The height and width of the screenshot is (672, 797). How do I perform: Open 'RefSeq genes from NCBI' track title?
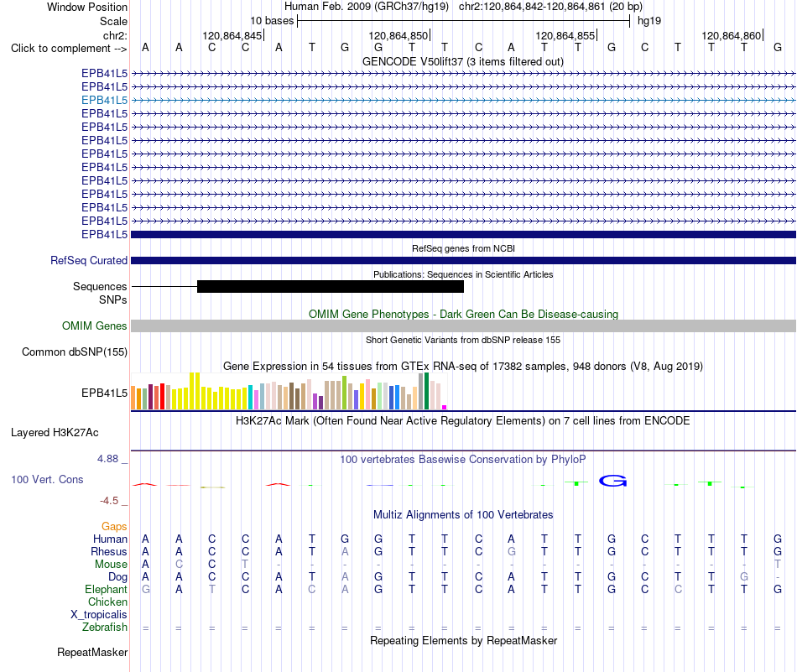tap(463, 248)
